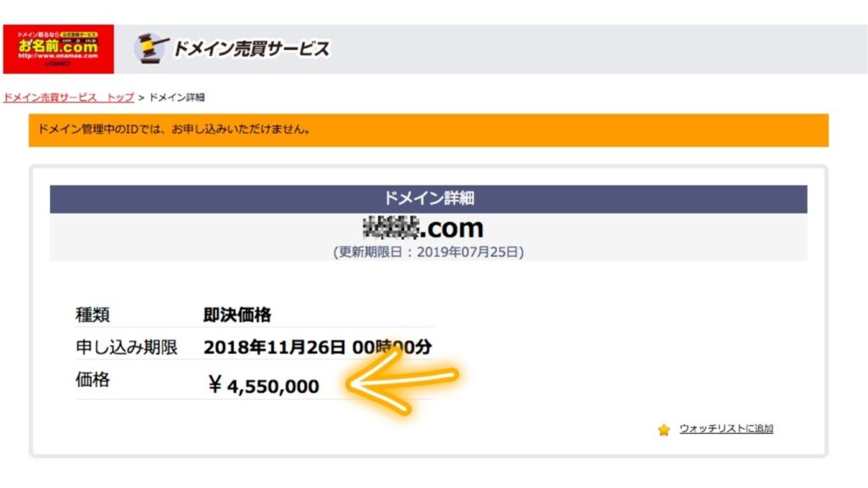Click the 価格 row label
868x488 pixels.
tap(92, 380)
